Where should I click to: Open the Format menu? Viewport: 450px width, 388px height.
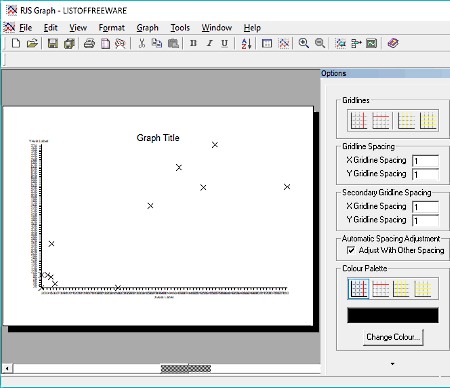(x=112, y=28)
